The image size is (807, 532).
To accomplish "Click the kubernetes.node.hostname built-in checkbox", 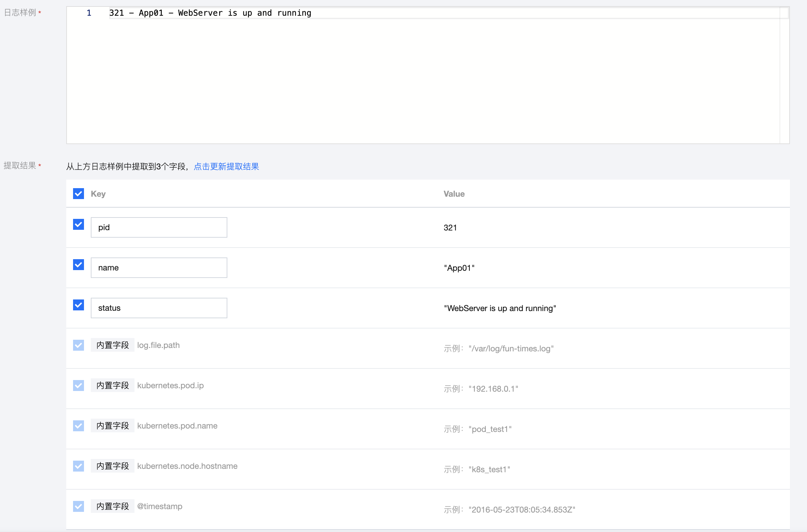I will (79, 466).
